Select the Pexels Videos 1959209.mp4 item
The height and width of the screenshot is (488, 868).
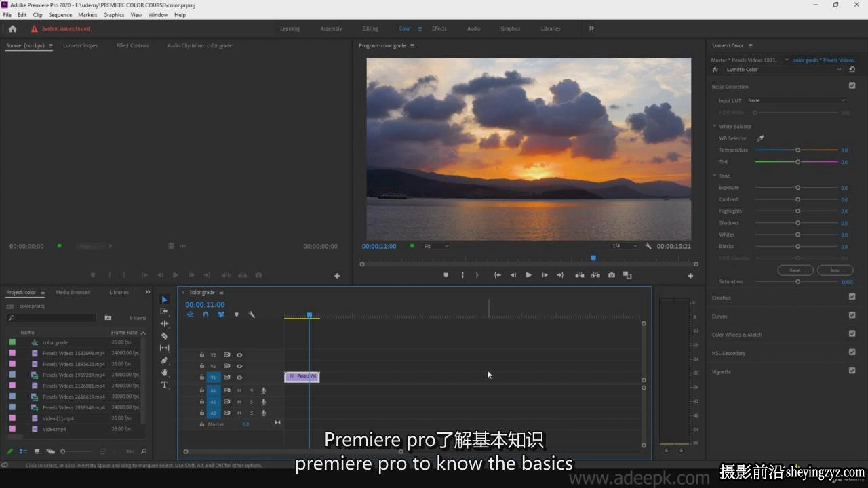pos(74,375)
